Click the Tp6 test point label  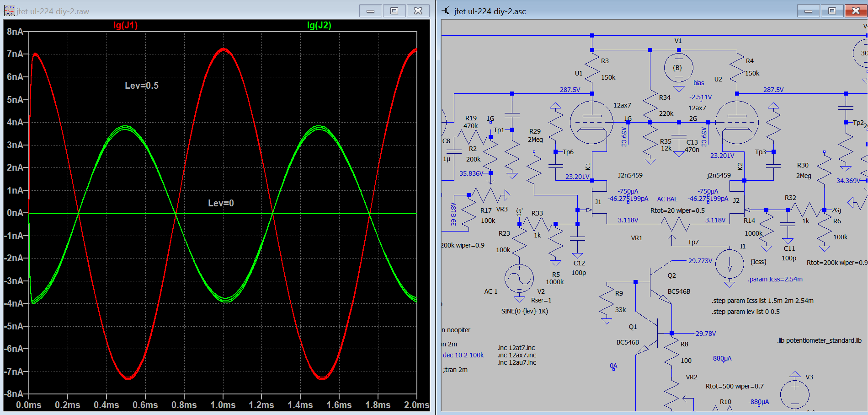click(568, 152)
